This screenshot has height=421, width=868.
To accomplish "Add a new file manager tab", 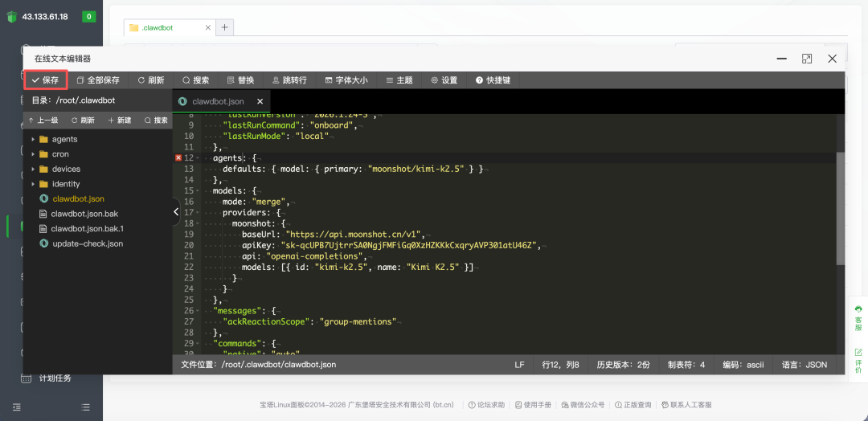I will pos(224,27).
